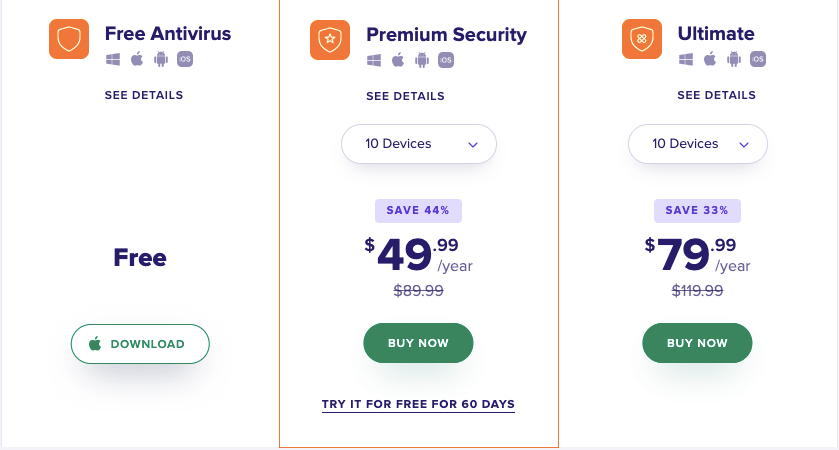Image resolution: width=839 pixels, height=450 pixels.
Task: Click Android icon under Premium Security
Action: [422, 60]
